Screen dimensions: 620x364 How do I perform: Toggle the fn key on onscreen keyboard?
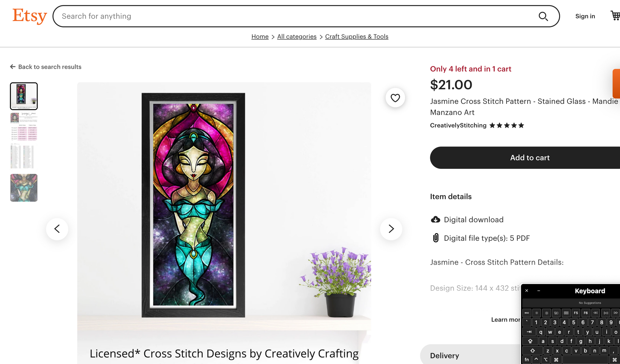coord(527,360)
